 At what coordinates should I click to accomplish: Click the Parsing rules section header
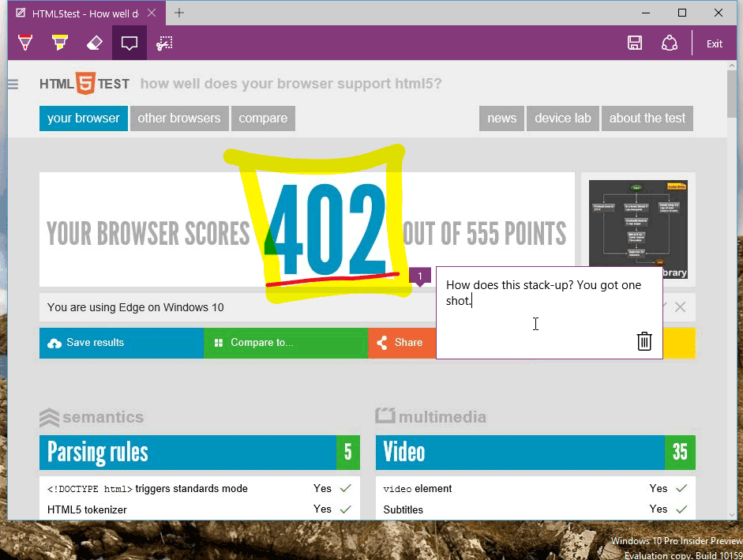pyautogui.click(x=188, y=453)
